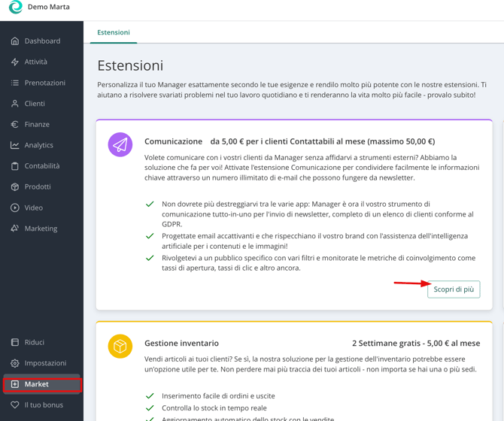504x421 pixels.
Task: Click the Contabilità clipboard icon
Action: [15, 166]
